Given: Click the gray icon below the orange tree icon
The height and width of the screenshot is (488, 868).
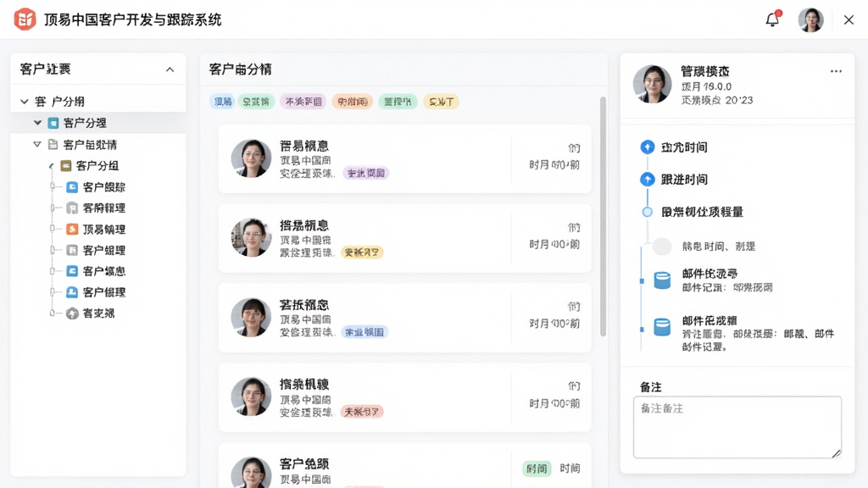Looking at the screenshot, I should 72,250.
